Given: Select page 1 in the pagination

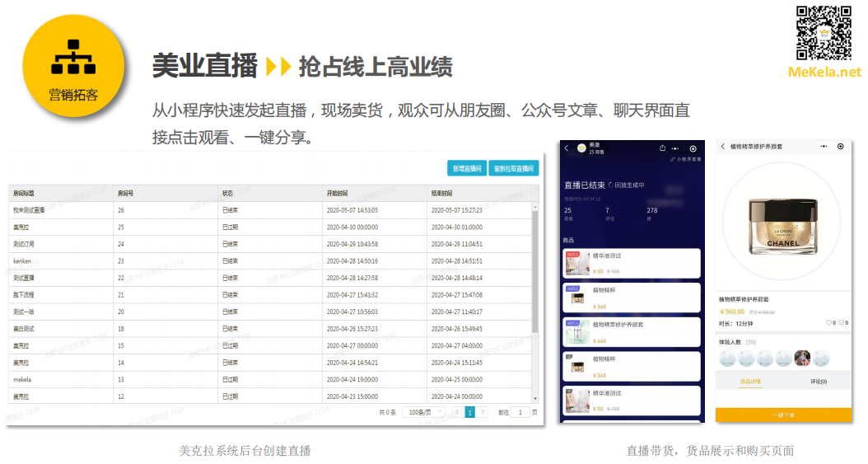Looking at the screenshot, I should click(x=470, y=413).
